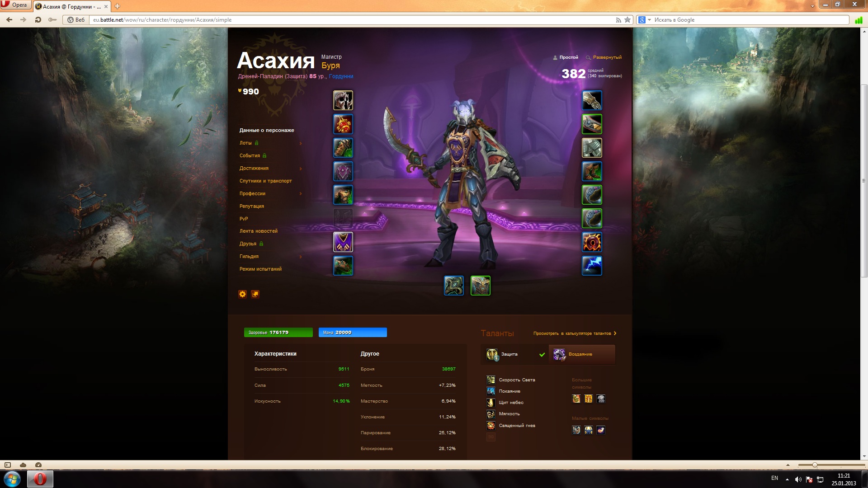
Task: Expand the Достижения submenu arrow
Action: pos(301,169)
